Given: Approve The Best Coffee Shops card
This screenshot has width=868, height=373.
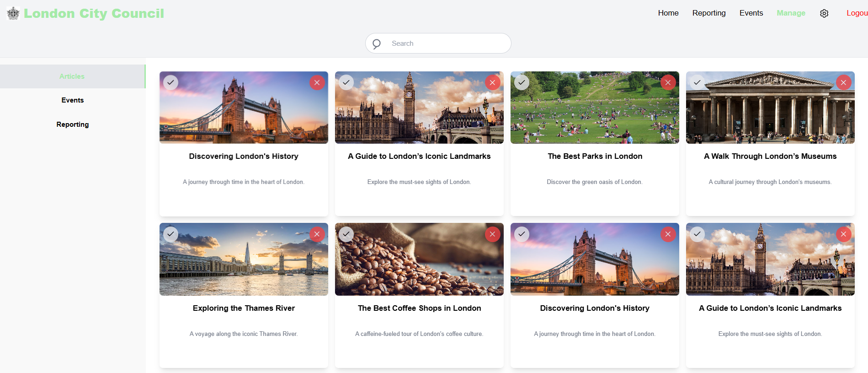Looking at the screenshot, I should [346, 234].
